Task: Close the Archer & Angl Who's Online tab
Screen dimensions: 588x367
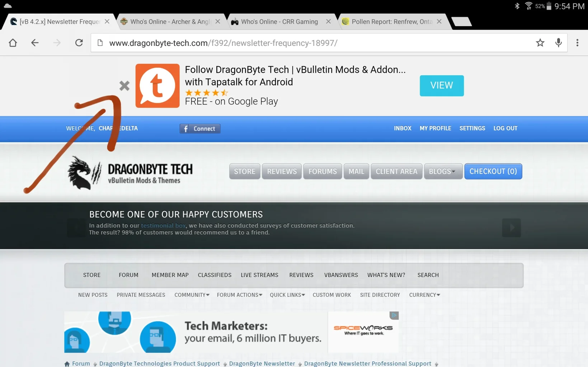Action: 218,22
